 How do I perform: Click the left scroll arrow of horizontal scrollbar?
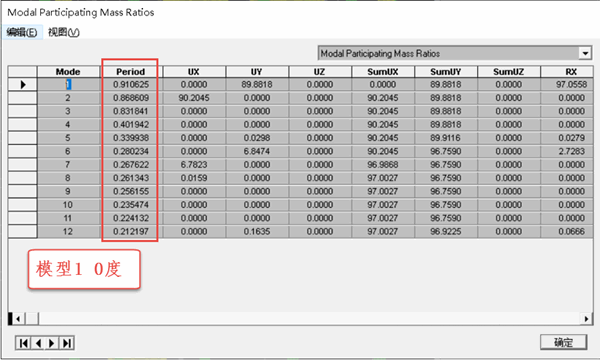(18, 318)
